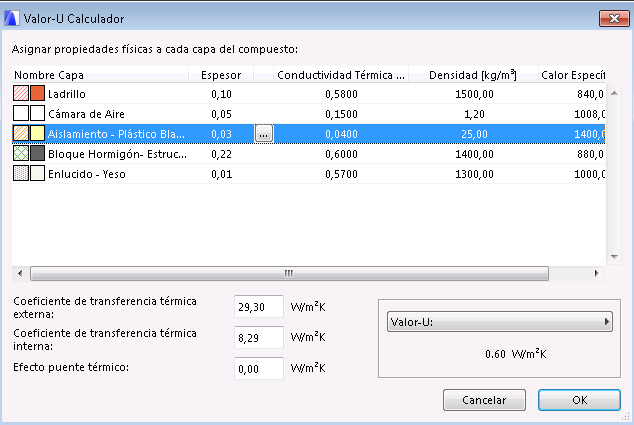Image resolution: width=634 pixels, height=425 pixels.
Task: Click the Aislamiento yellow color swatch
Action: 37,133
